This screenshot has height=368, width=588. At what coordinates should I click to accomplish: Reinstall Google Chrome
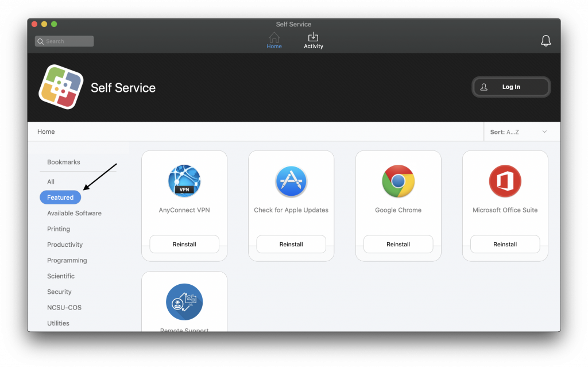(x=399, y=245)
